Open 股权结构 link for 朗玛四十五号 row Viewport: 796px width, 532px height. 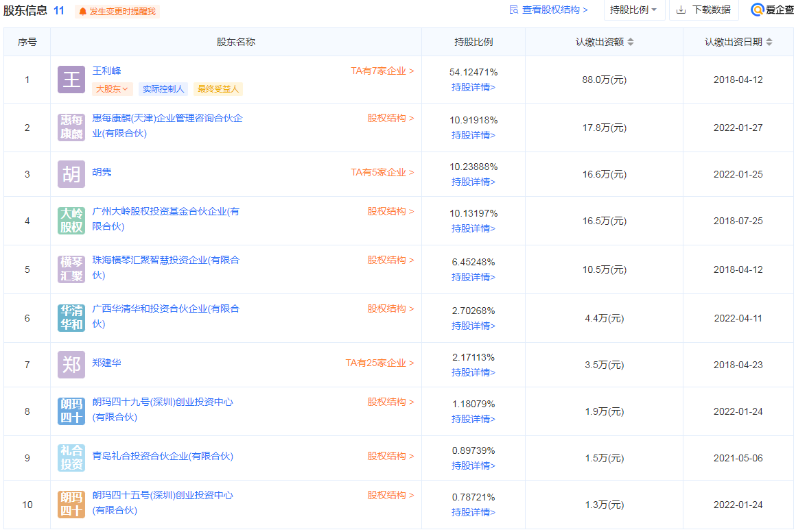pos(391,496)
